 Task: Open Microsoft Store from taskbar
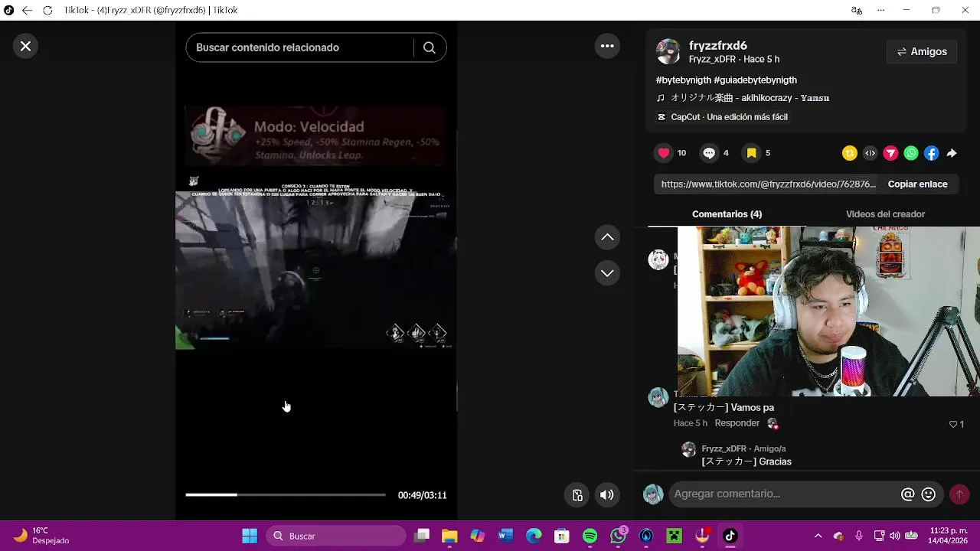[562, 536]
